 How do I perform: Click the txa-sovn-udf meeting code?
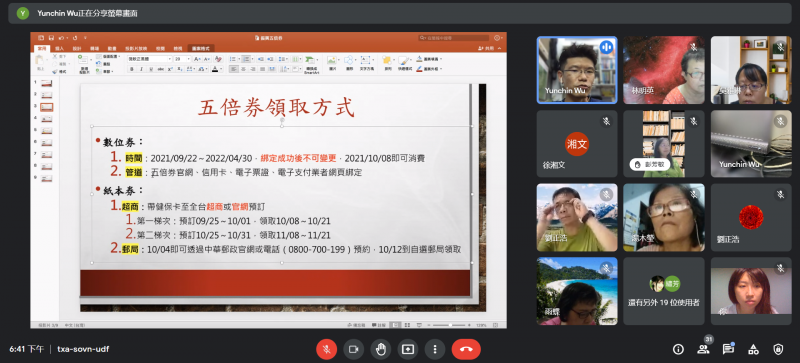(83, 349)
